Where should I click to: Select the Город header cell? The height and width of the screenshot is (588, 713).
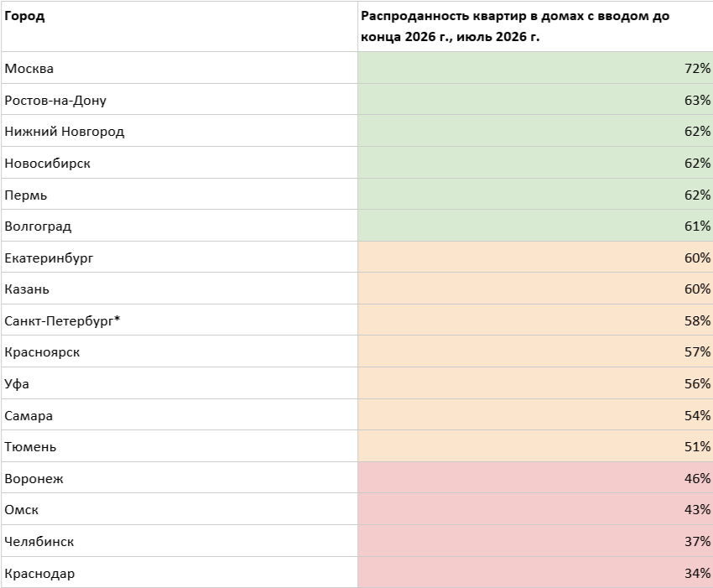180,26
